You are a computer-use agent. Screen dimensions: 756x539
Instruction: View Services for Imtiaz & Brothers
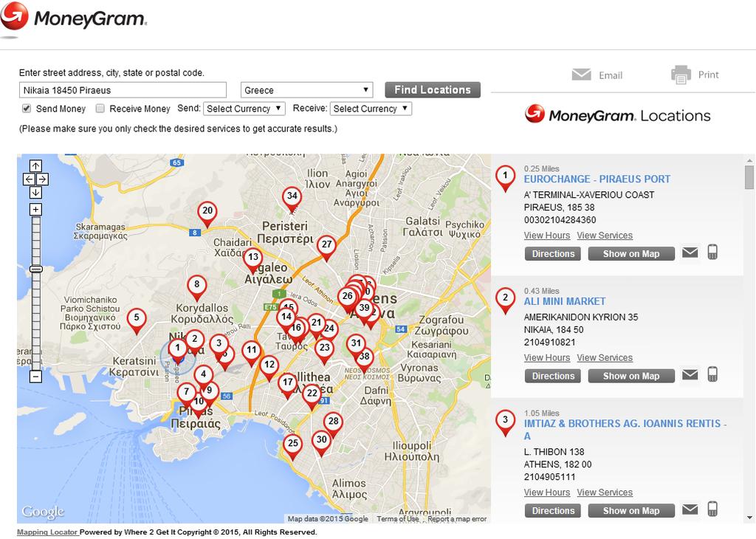coord(605,492)
